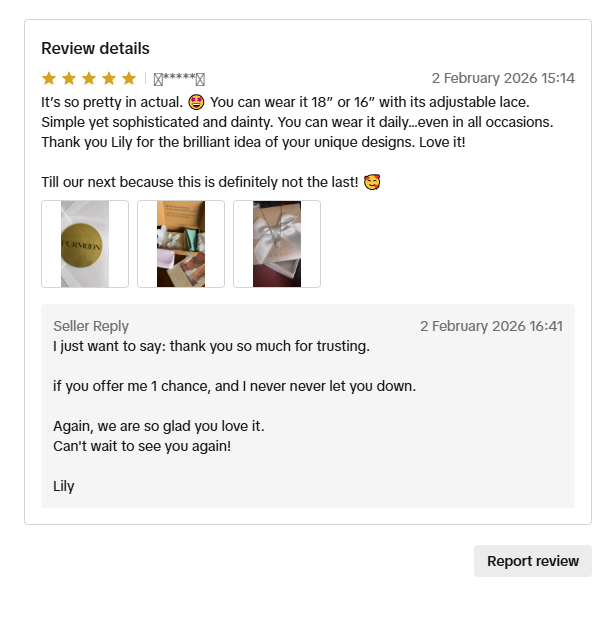
Task: Click the 'Can't wait to see you again!' line
Action: 142,446
